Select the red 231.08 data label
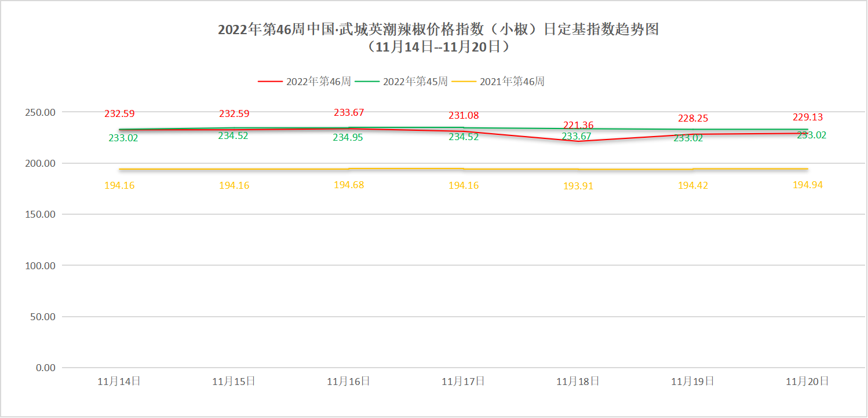Image resolution: width=868 pixels, height=418 pixels. pyautogui.click(x=464, y=116)
